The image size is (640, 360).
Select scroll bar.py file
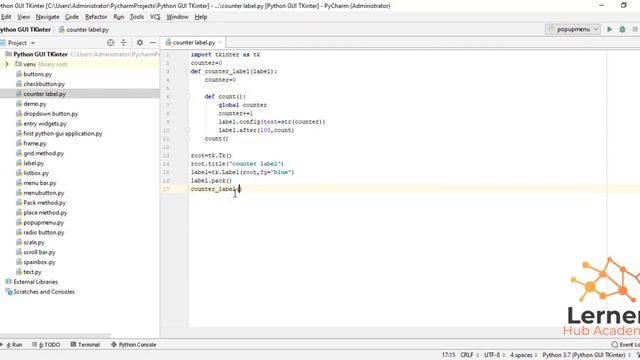[39, 252]
